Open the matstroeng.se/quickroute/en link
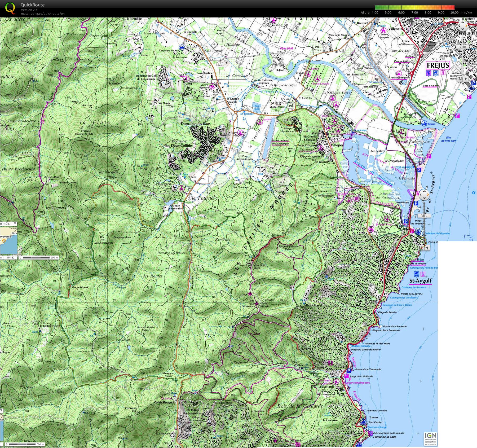 (x=43, y=14)
